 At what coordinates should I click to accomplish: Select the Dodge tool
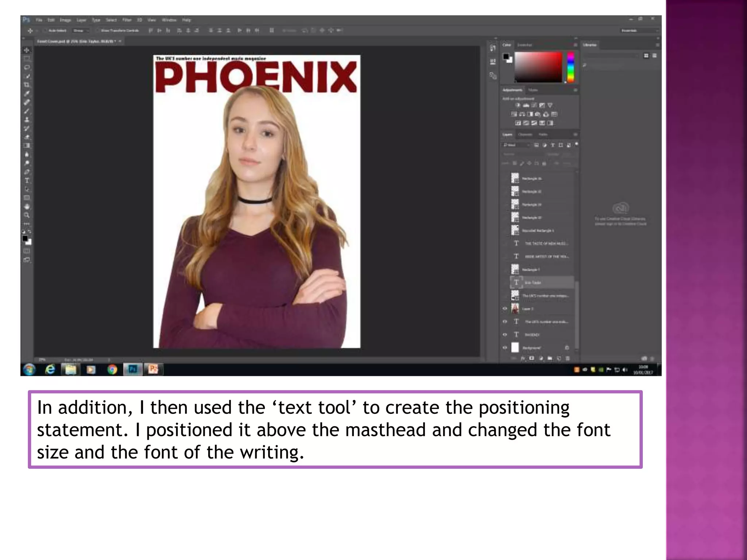click(x=27, y=163)
